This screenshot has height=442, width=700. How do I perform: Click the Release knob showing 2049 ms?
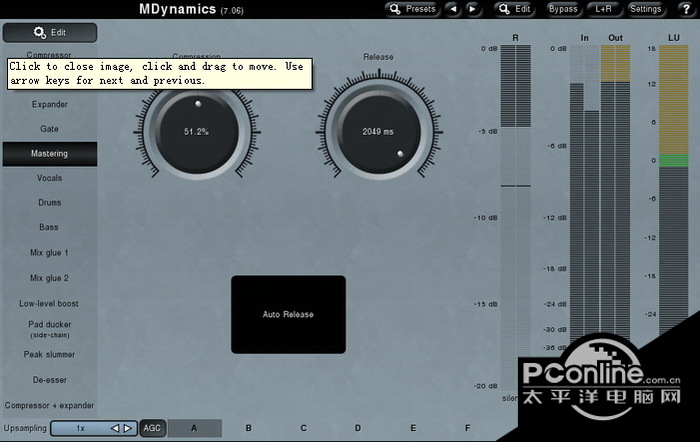tap(379, 132)
